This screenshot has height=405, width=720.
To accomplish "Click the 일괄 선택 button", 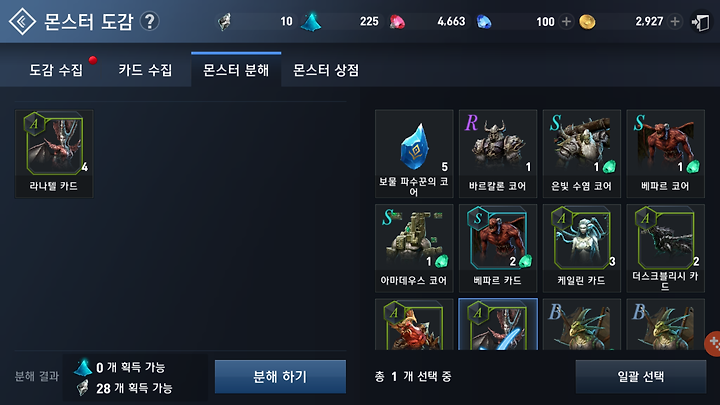I will 641,377.
